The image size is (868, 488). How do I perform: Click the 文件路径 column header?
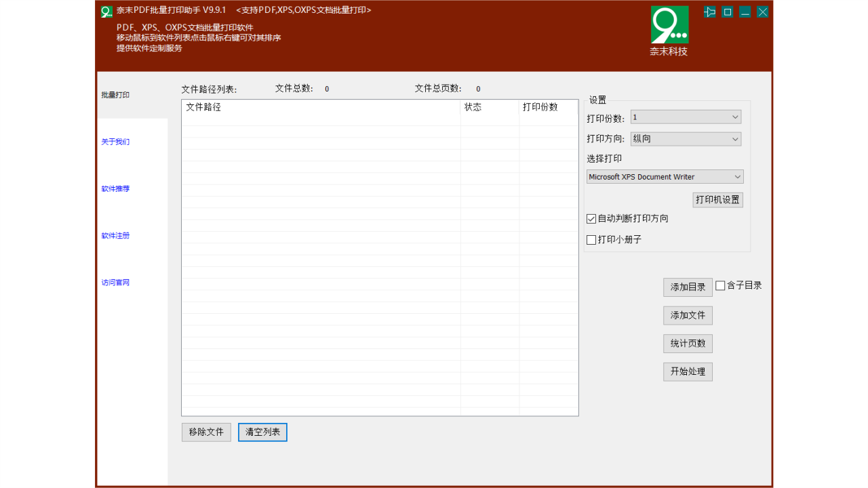click(x=321, y=107)
